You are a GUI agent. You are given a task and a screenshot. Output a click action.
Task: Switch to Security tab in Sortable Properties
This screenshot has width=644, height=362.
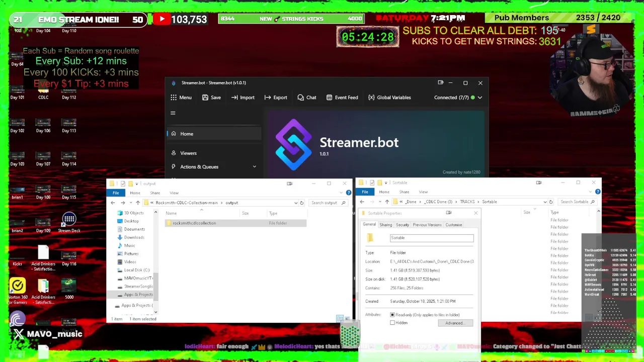403,225
